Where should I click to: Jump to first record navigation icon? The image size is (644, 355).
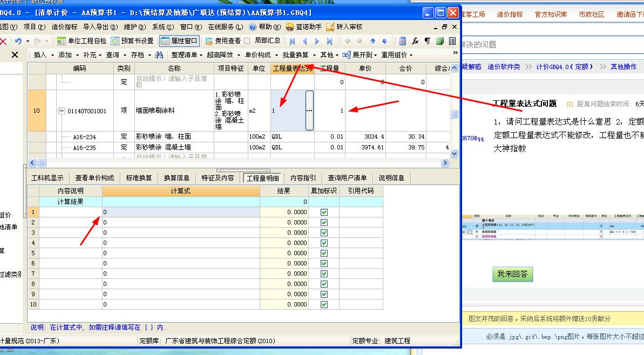coord(293,41)
